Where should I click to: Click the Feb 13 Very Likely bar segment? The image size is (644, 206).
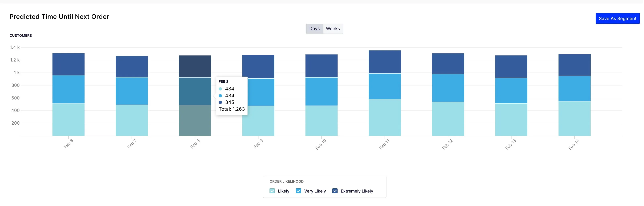pos(511,91)
